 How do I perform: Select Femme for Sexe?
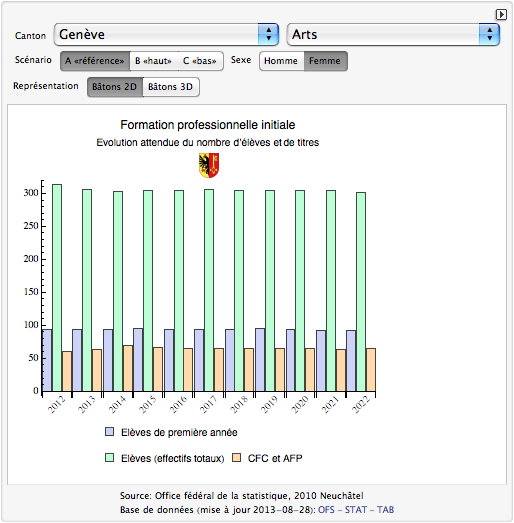click(x=325, y=61)
